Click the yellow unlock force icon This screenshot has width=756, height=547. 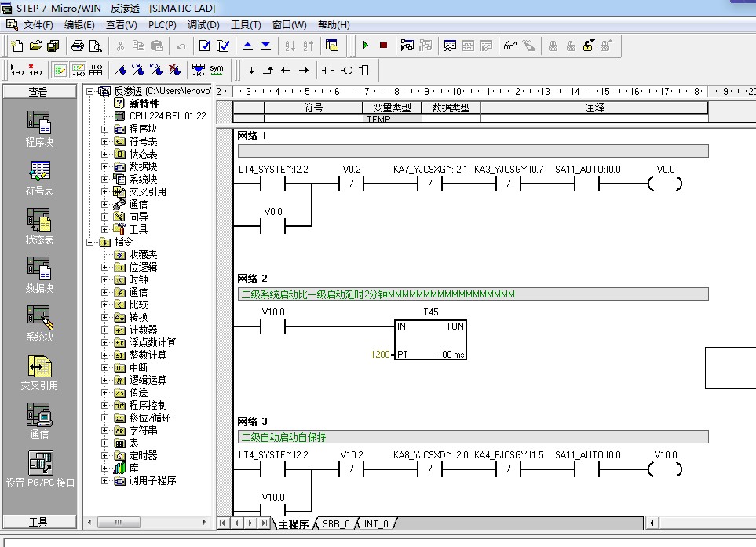[588, 46]
